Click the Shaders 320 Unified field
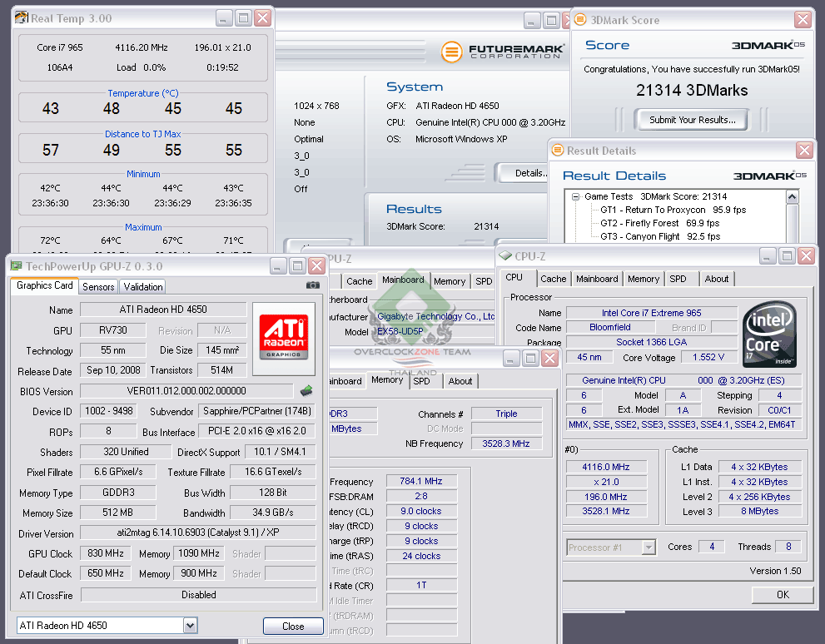 pyautogui.click(x=126, y=452)
